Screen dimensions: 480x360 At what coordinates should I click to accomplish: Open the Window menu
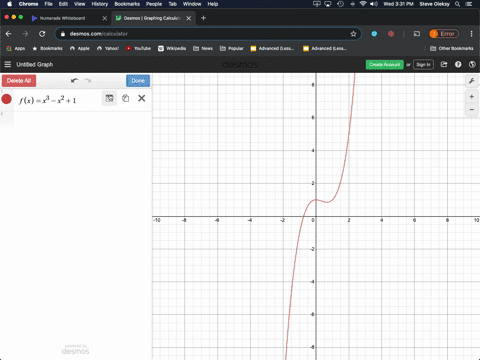(192, 4)
